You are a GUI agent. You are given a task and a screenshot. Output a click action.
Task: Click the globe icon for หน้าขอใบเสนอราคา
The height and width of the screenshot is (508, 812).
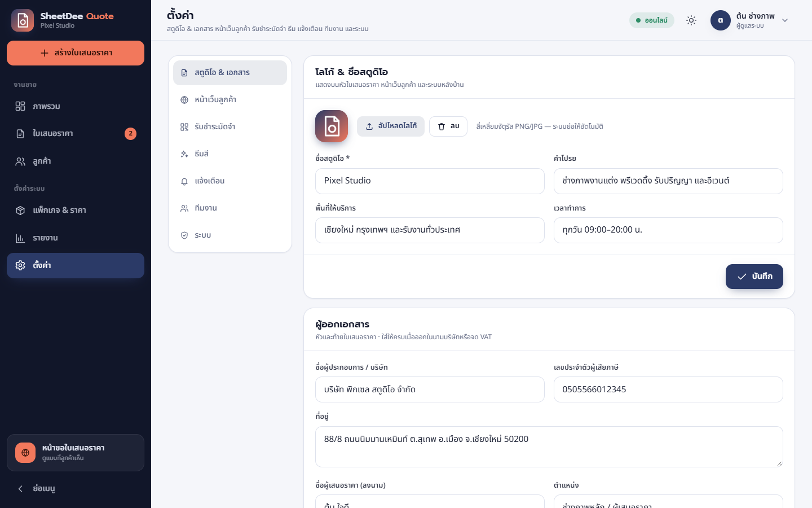(25, 453)
